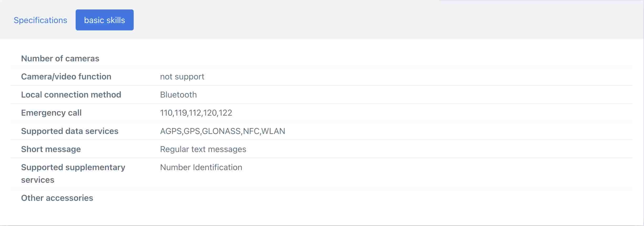
Task: Select the Local connection method label
Action: [x=71, y=95]
